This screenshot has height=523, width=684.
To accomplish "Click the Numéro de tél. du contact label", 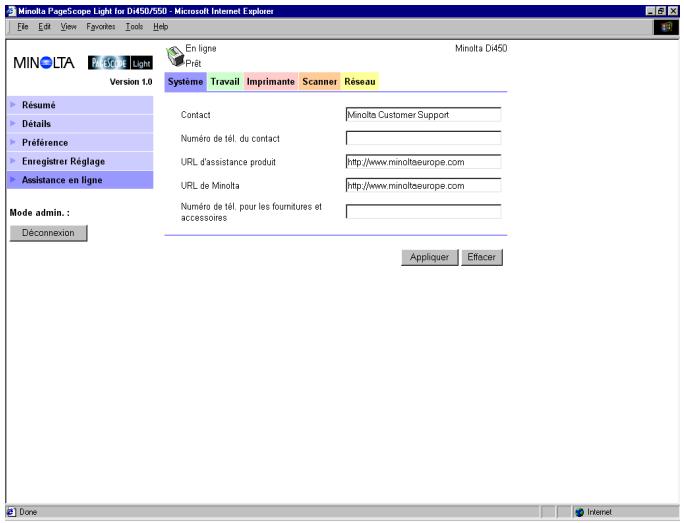I will [x=230, y=138].
